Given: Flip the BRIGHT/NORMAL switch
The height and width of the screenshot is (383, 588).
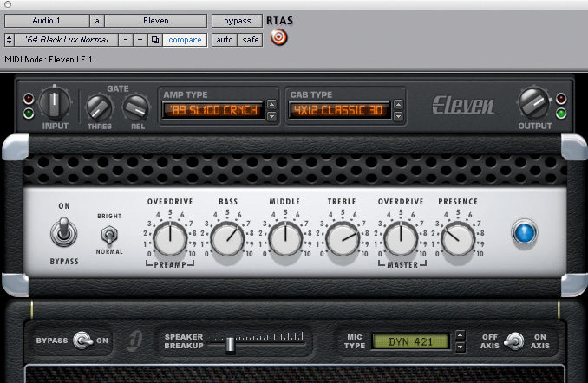Looking at the screenshot, I should (109, 235).
